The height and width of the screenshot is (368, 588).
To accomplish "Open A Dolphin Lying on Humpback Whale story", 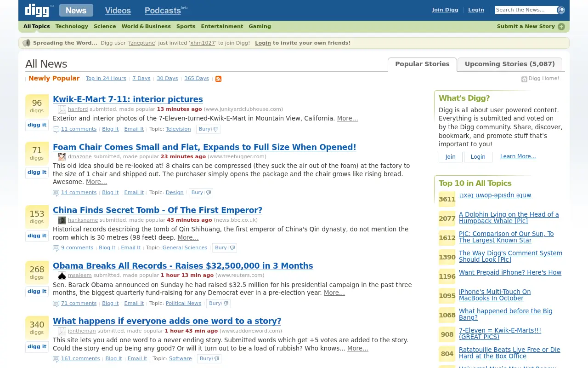I will 509,218.
